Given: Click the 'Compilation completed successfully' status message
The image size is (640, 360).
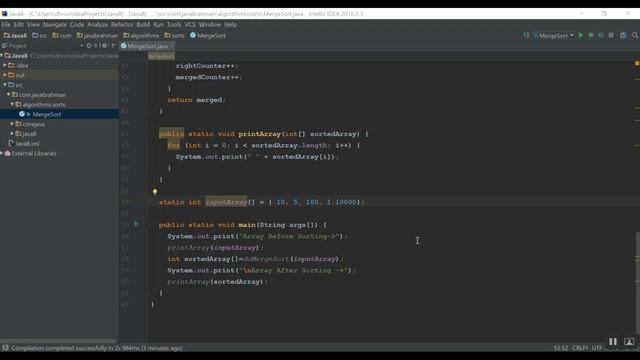Looking at the screenshot, I should coord(97,348).
